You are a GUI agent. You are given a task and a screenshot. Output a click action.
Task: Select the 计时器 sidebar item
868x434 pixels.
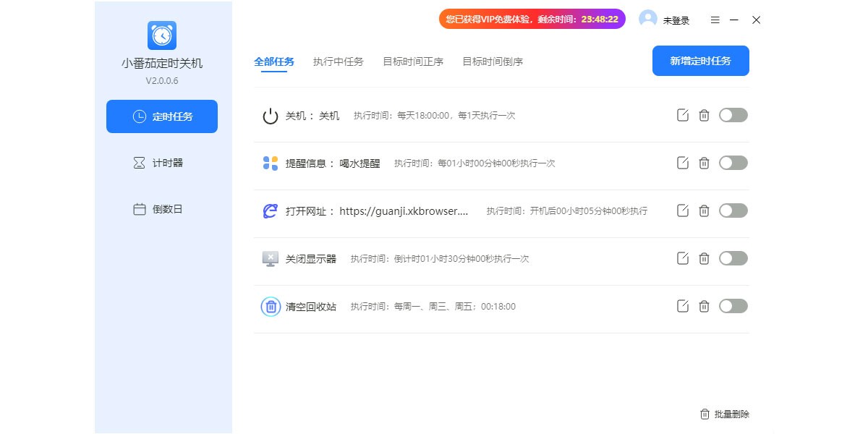point(161,162)
